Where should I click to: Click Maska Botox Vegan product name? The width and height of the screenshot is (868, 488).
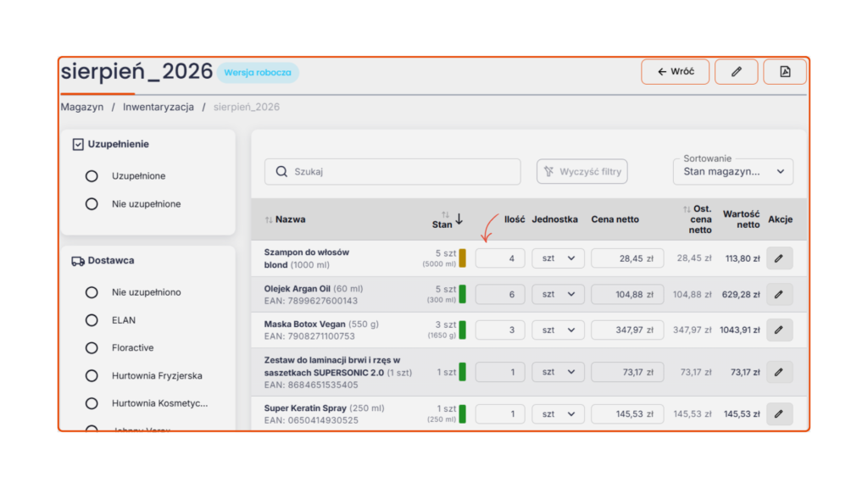click(304, 324)
